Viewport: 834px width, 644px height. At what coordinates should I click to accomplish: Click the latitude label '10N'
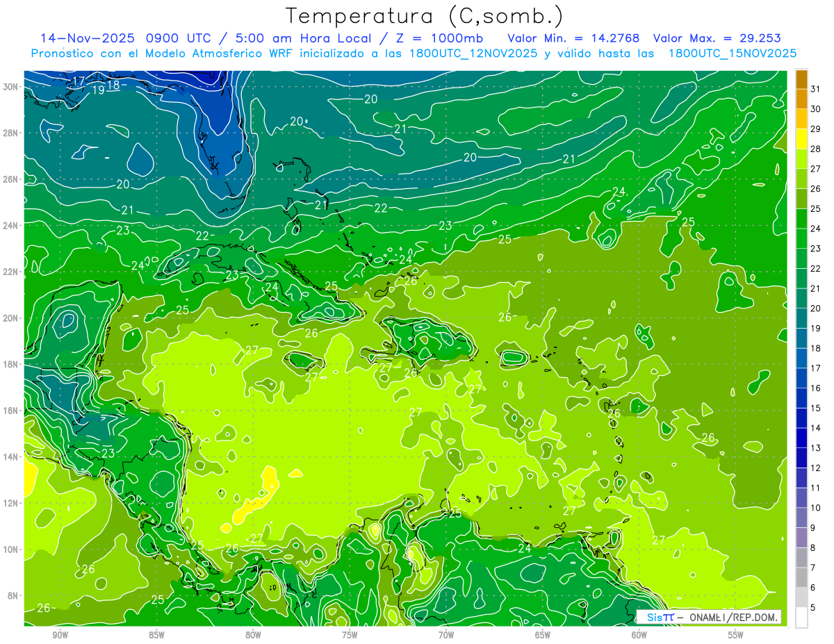pos(10,550)
